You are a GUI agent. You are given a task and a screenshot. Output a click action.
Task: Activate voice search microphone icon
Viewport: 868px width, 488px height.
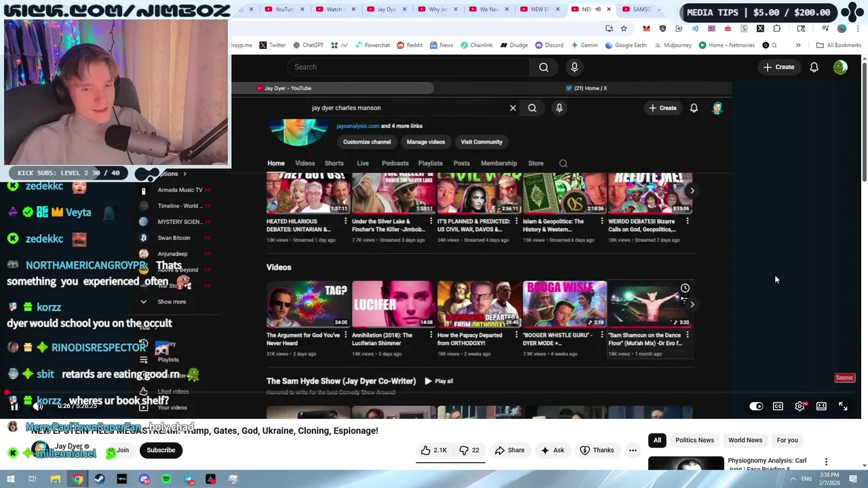click(574, 67)
